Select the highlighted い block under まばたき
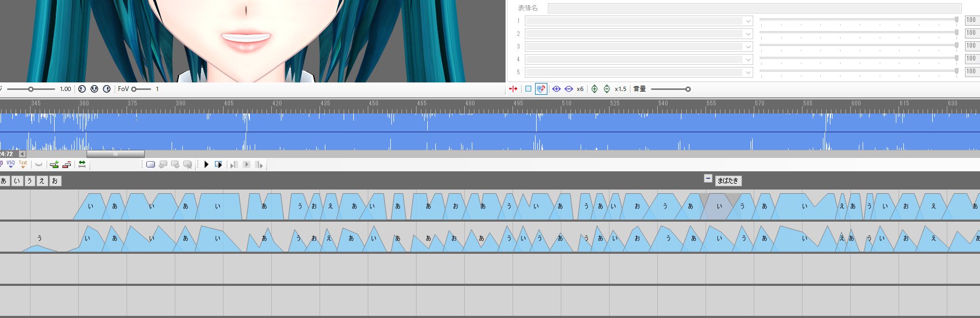 click(719, 207)
